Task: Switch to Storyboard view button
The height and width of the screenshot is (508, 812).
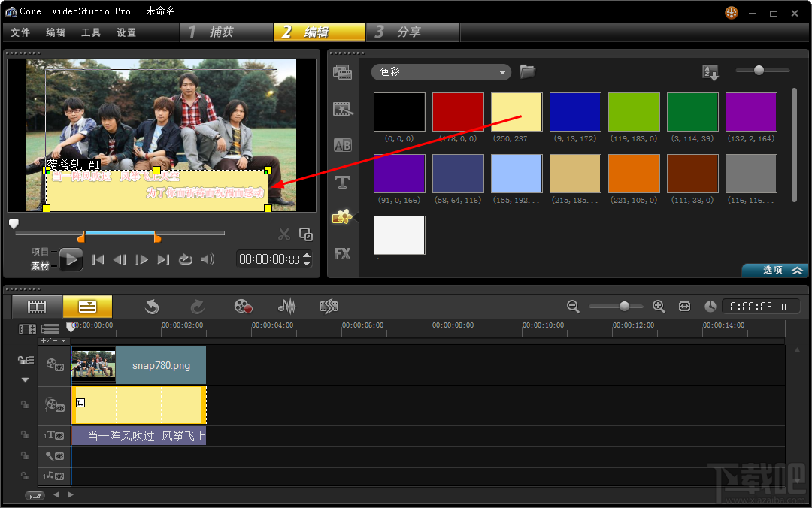Action: point(37,307)
